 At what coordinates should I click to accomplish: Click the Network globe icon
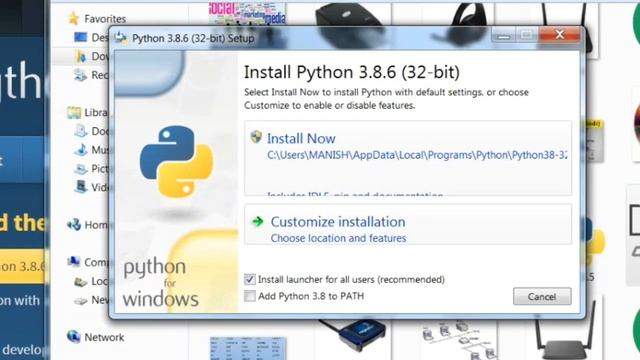73,337
